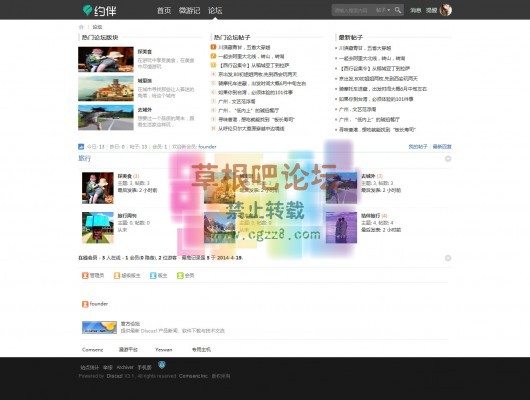Image resolution: width=530 pixels, height=400 pixels.
Task: Open latest post 广州, 文艺范浮粤
Action: click(358, 110)
